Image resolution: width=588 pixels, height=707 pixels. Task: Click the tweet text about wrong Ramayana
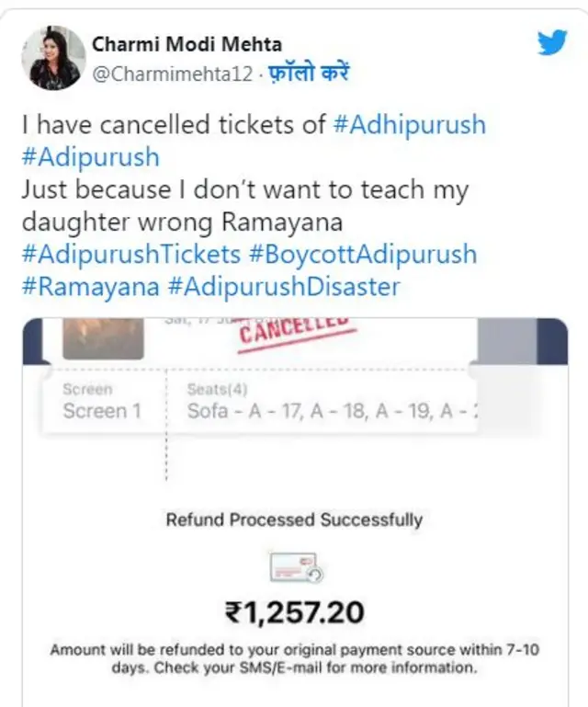[x=243, y=206]
